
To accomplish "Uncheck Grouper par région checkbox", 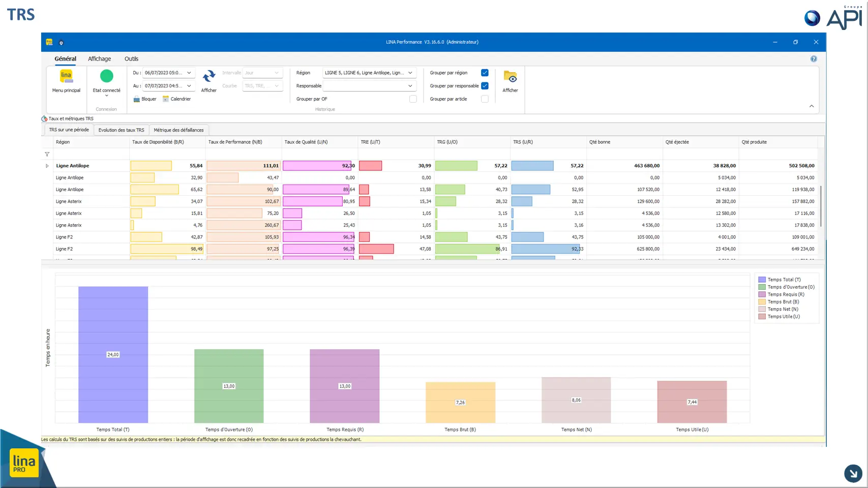I will (x=485, y=73).
